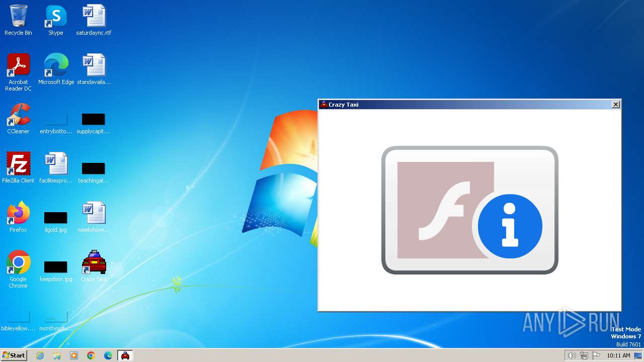Open Action Center flag tray icon
Viewport: 644px width, 362px height.
596,355
